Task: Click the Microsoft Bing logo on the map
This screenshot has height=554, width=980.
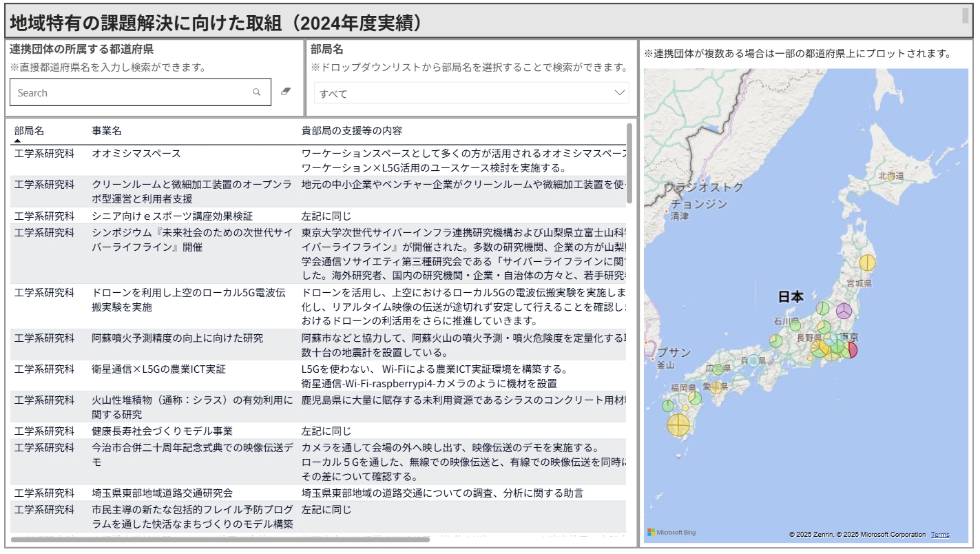Action: pos(671,533)
